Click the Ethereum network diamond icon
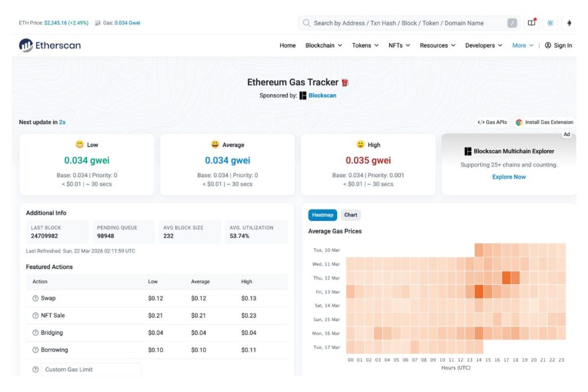 [570, 23]
